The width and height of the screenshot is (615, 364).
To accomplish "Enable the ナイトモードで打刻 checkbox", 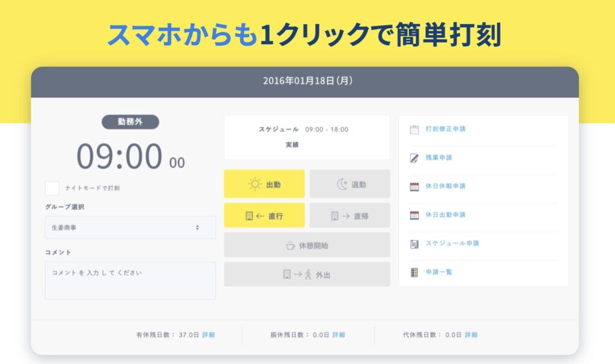I will click(52, 188).
